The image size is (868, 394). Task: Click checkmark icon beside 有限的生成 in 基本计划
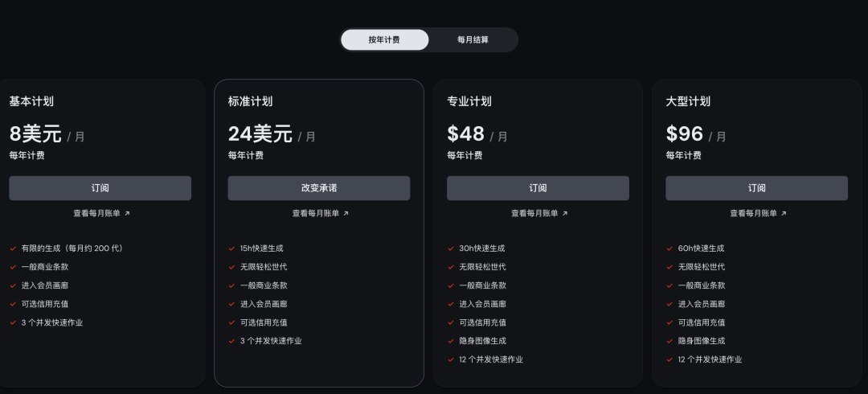pos(13,248)
